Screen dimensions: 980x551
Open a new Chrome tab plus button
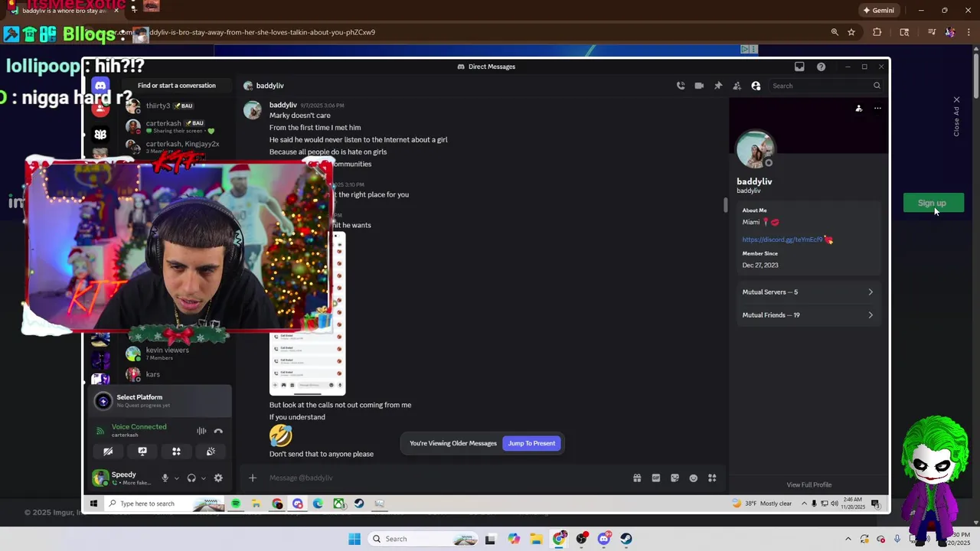[x=134, y=10]
